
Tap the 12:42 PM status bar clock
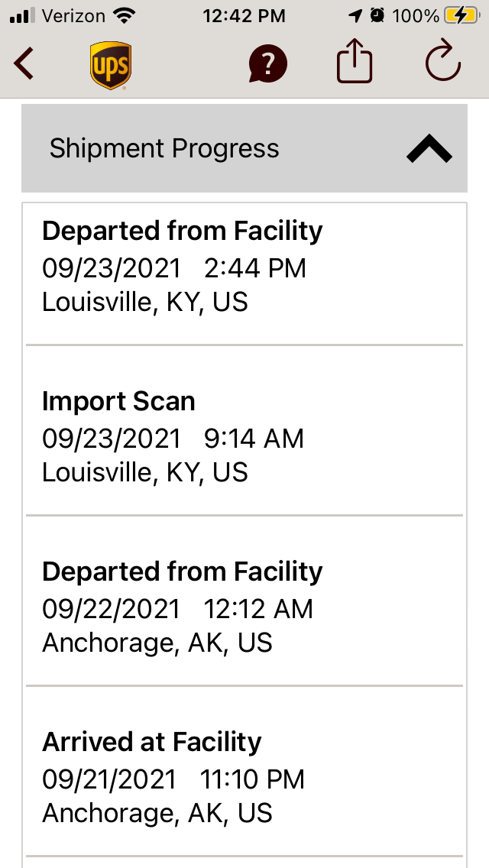pos(244,16)
